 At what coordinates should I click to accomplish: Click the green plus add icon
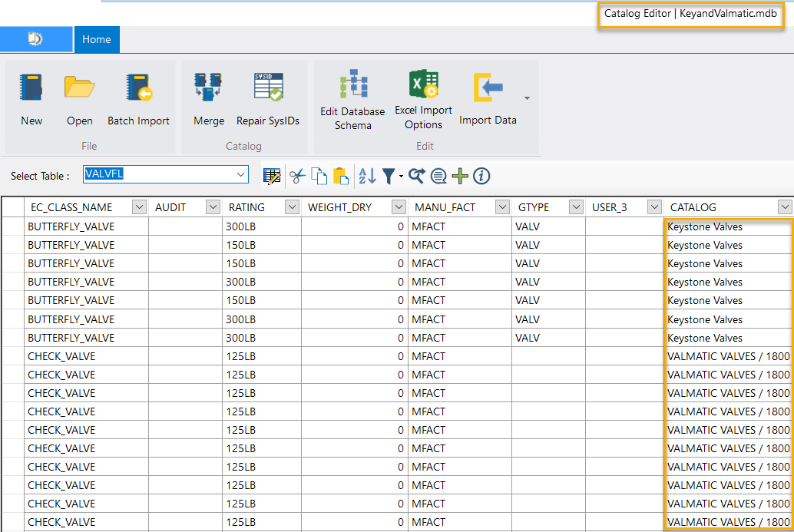click(x=460, y=176)
